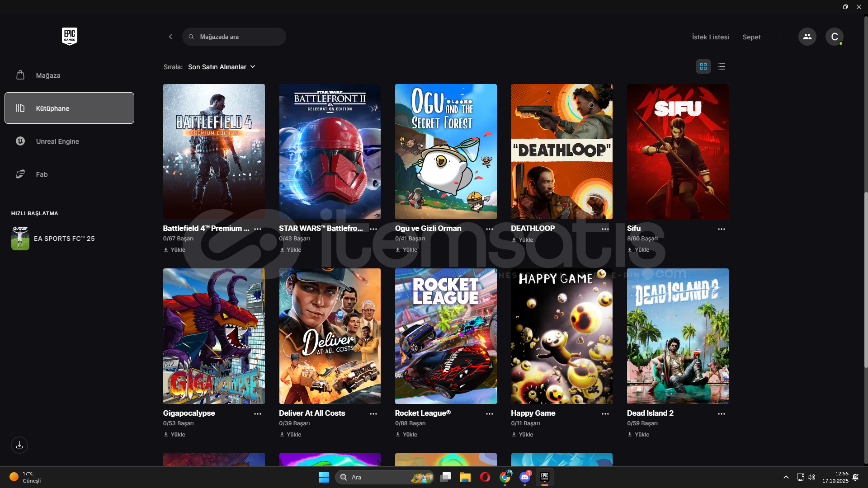
Task: Open options menu for Sifu
Action: coord(721,229)
